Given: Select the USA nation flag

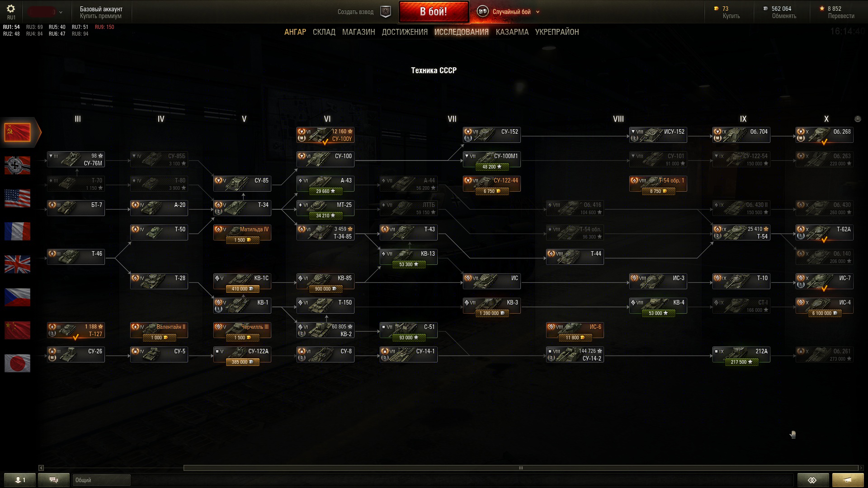Looking at the screenshot, I should (17, 198).
